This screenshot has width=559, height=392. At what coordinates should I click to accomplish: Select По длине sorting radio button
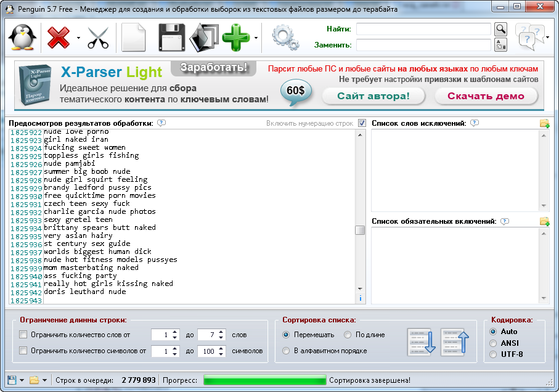tap(348, 335)
